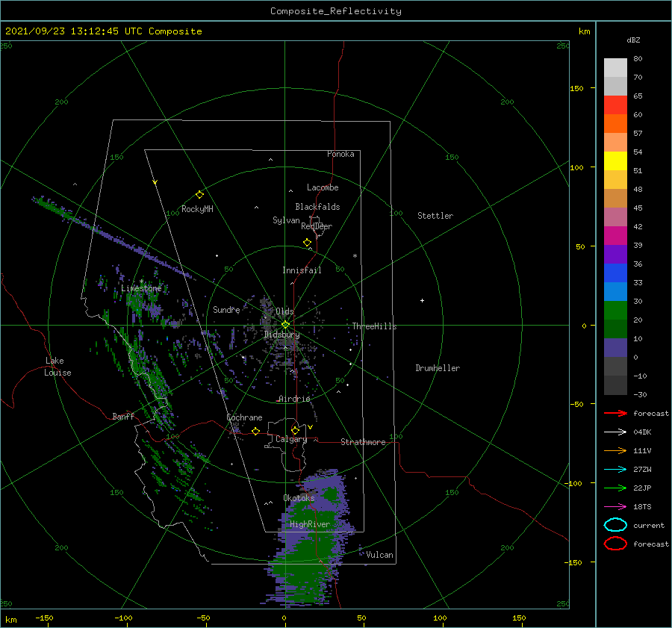
Task: Click the RockyMH label
Action: (197, 209)
